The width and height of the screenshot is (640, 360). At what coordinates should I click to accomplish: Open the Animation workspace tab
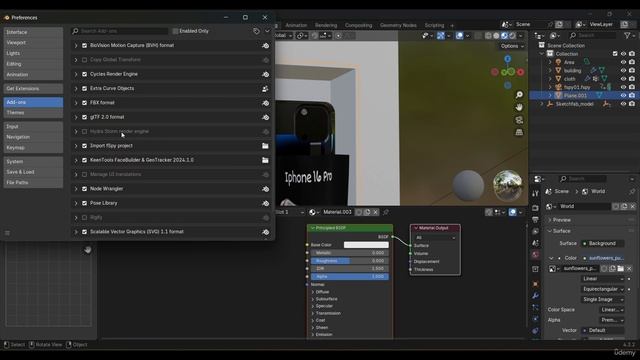pos(296,25)
